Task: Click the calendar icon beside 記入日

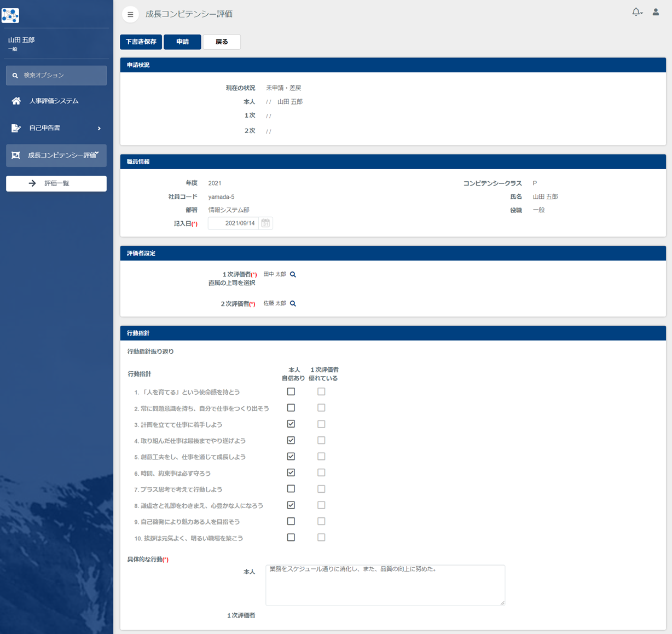Action: coord(265,223)
